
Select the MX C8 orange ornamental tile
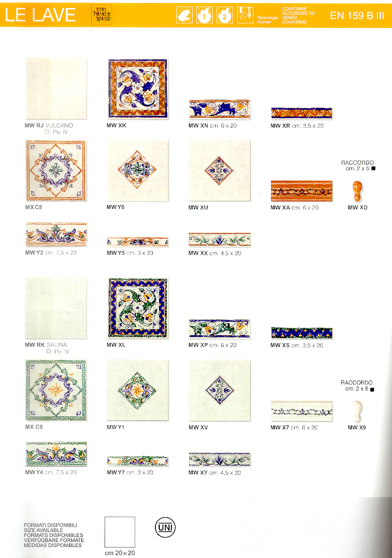pos(56,171)
